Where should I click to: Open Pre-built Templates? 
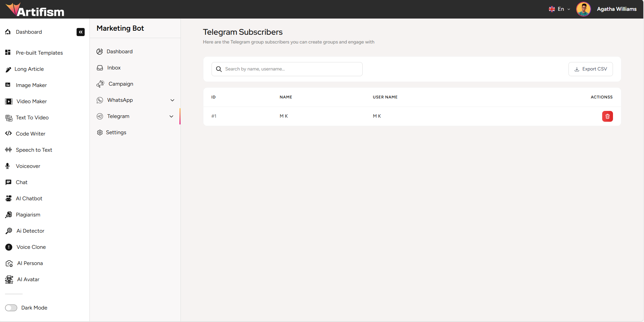tap(39, 53)
